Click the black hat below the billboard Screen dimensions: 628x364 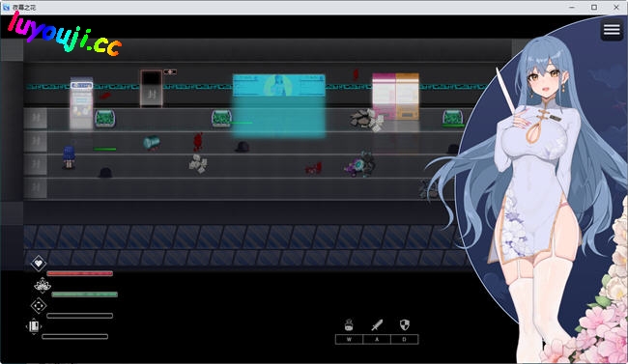coord(242,147)
